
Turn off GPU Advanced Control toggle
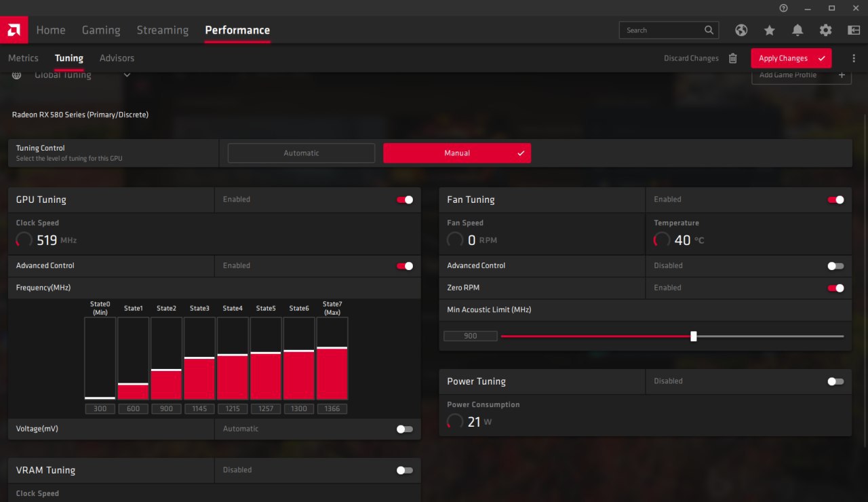405,266
